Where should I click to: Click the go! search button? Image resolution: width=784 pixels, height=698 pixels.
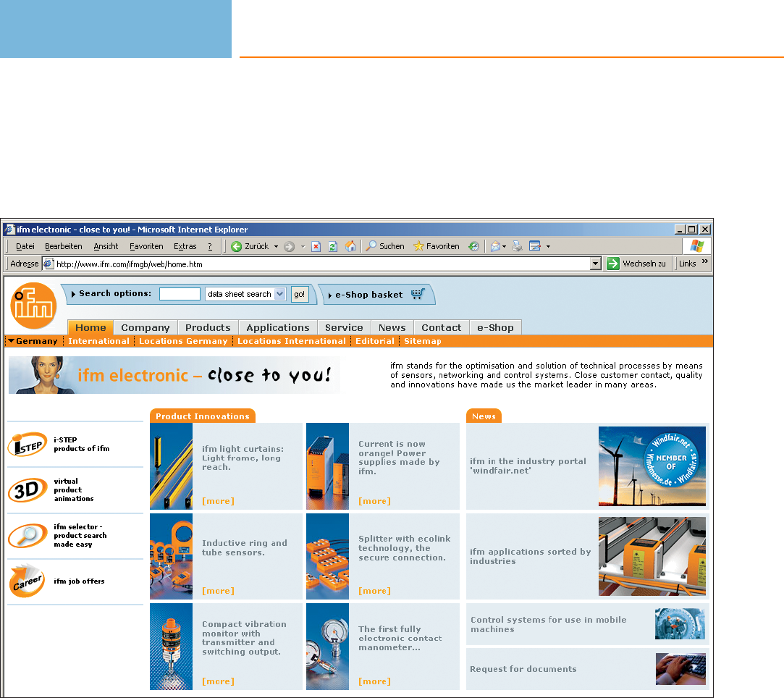[300, 294]
